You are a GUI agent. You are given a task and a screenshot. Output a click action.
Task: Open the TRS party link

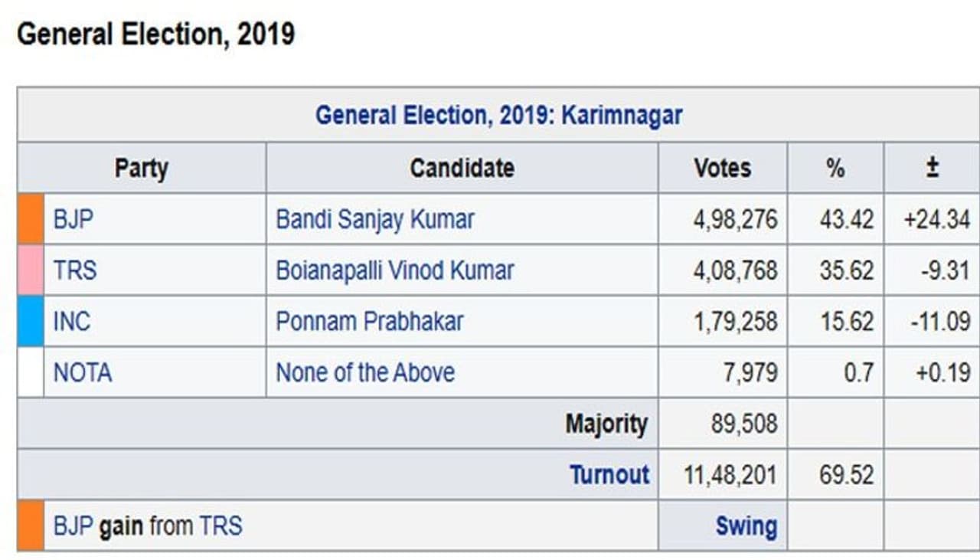pos(75,270)
